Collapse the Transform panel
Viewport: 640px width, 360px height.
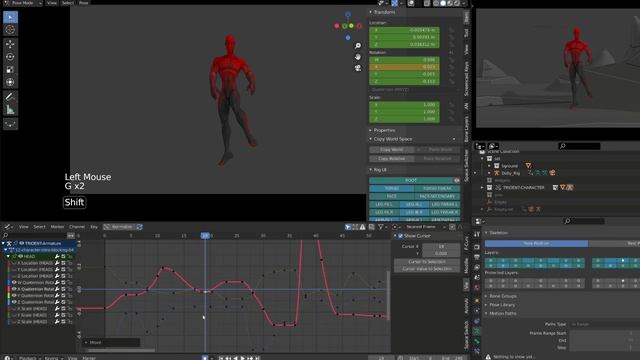tap(371, 12)
